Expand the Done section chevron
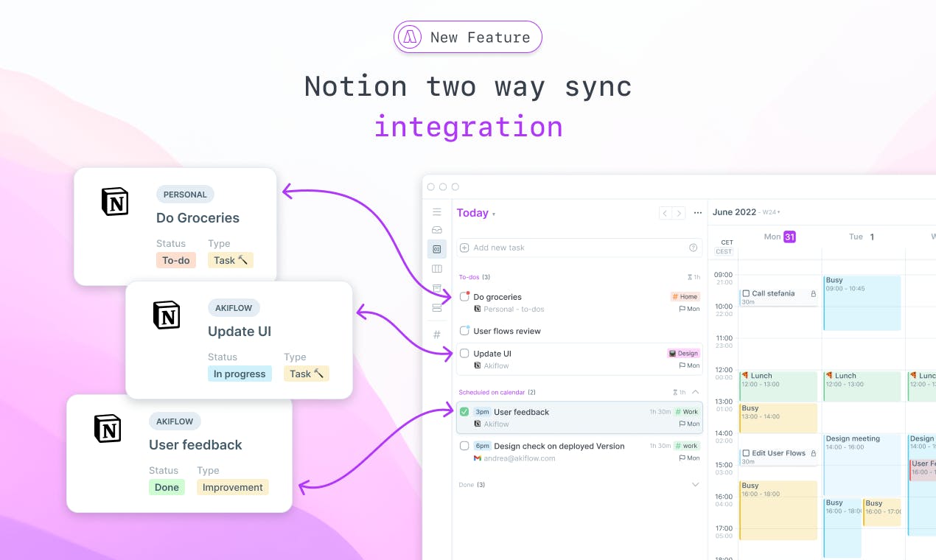The height and width of the screenshot is (560, 936). coord(695,485)
